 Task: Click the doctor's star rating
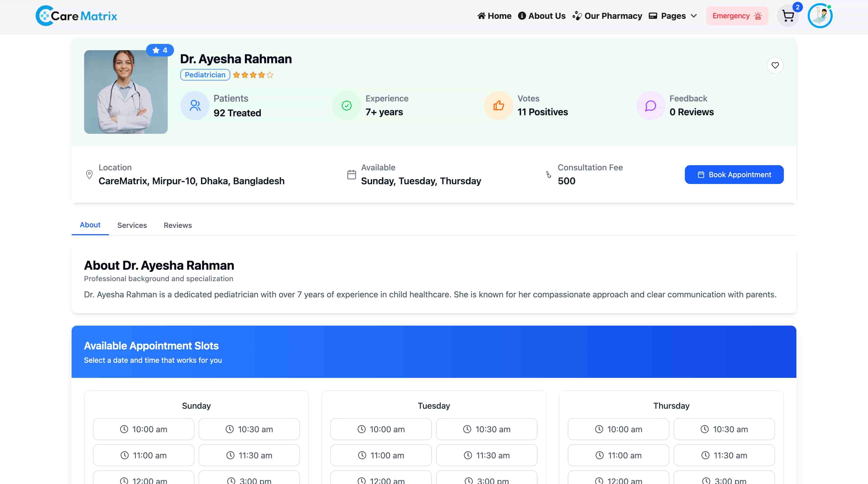(x=253, y=75)
